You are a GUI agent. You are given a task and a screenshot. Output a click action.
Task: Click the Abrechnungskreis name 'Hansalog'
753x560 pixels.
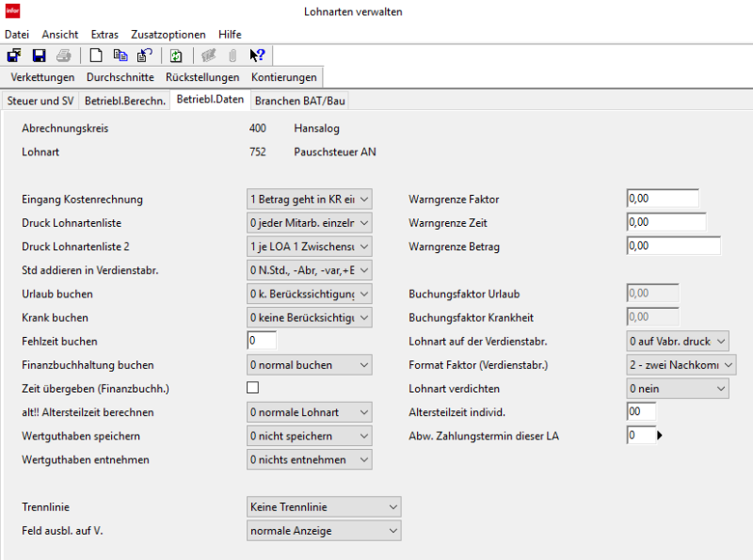[316, 128]
